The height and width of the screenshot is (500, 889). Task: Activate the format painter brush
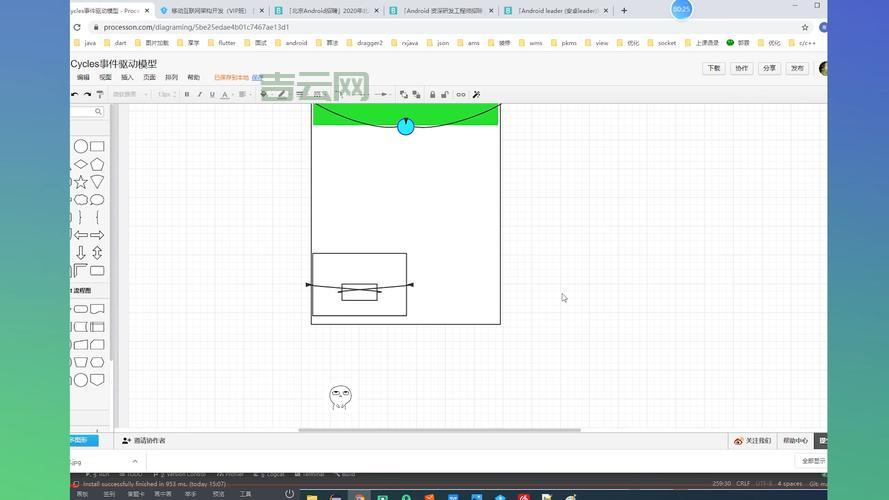coord(100,95)
